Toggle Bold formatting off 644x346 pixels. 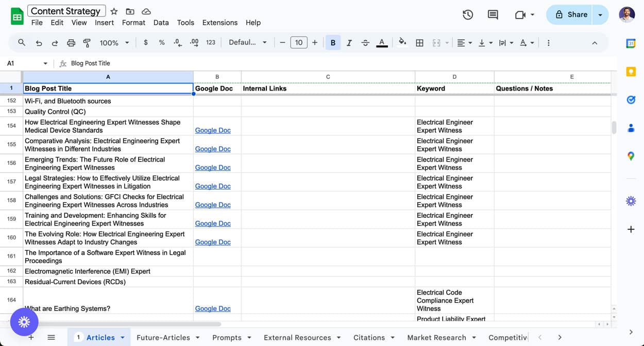[333, 42]
